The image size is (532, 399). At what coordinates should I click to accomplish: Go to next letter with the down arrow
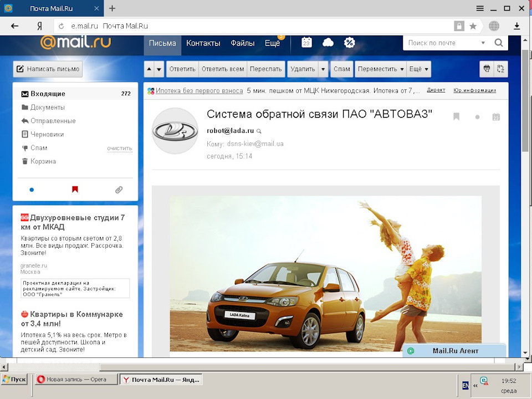pyautogui.click(x=159, y=69)
